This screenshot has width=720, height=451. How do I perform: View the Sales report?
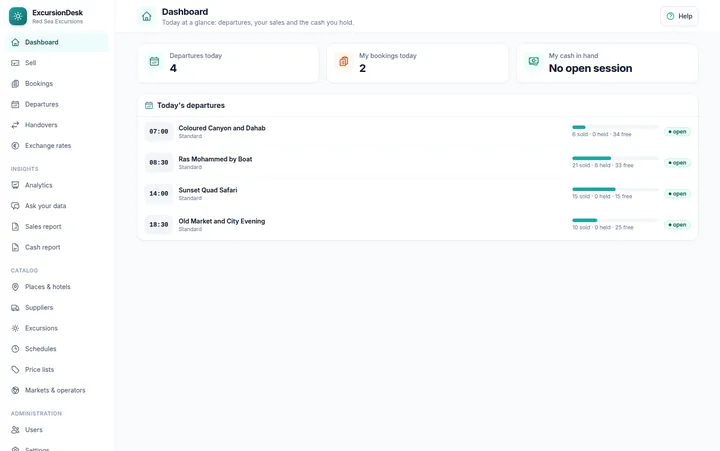click(57, 226)
